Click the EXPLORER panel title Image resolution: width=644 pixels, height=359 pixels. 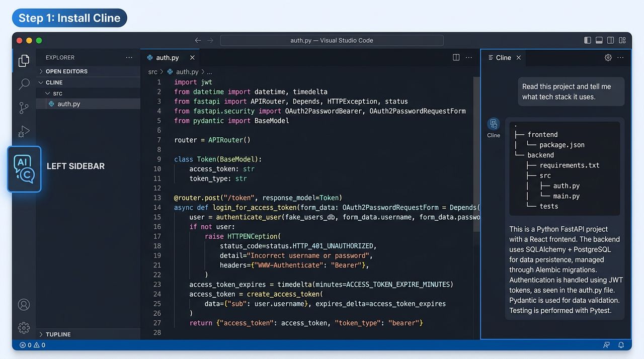pyautogui.click(x=60, y=57)
